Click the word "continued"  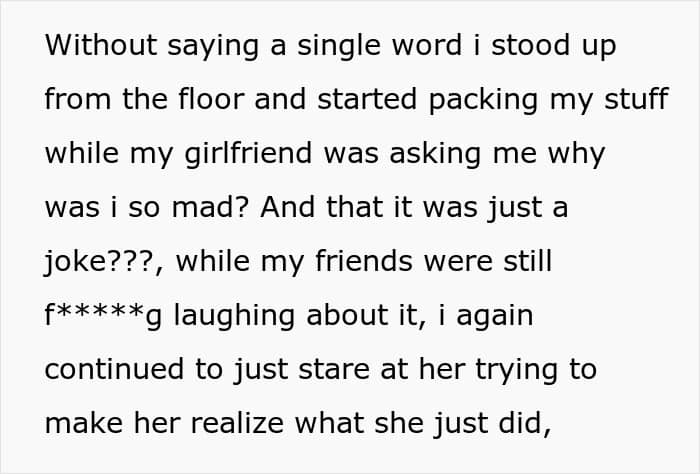pos(114,369)
